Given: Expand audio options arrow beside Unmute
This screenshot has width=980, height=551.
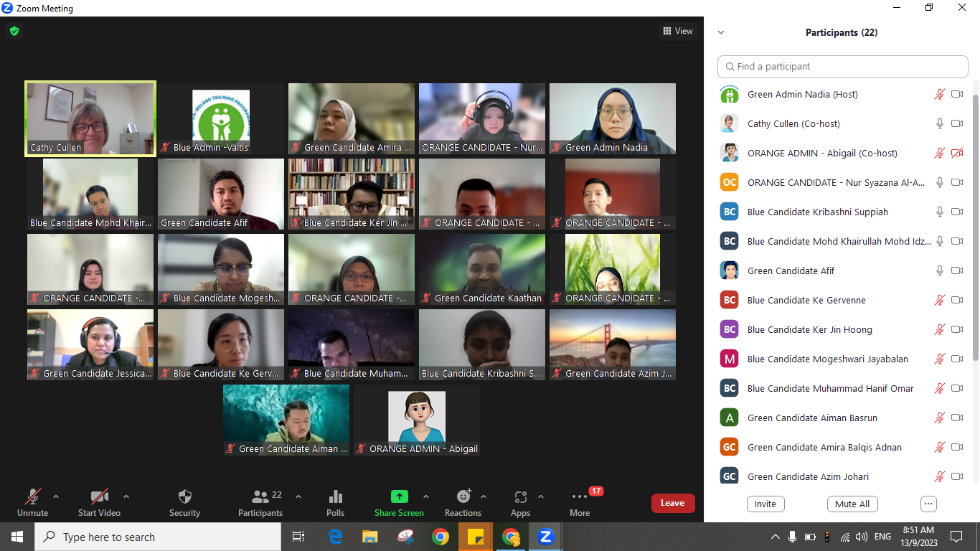Looking at the screenshot, I should coord(56,496).
